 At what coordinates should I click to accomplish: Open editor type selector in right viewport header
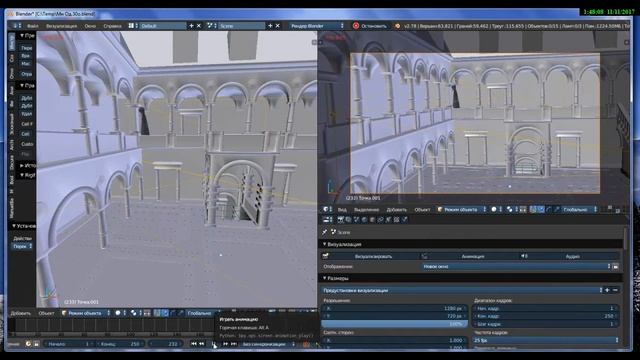coord(328,209)
